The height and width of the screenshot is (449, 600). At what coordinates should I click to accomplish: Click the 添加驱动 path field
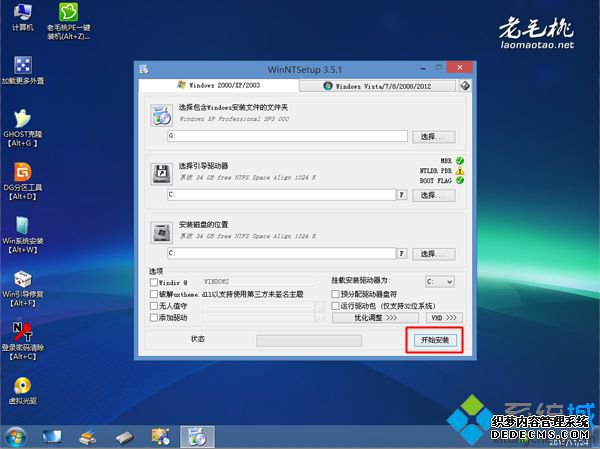[x=258, y=317]
